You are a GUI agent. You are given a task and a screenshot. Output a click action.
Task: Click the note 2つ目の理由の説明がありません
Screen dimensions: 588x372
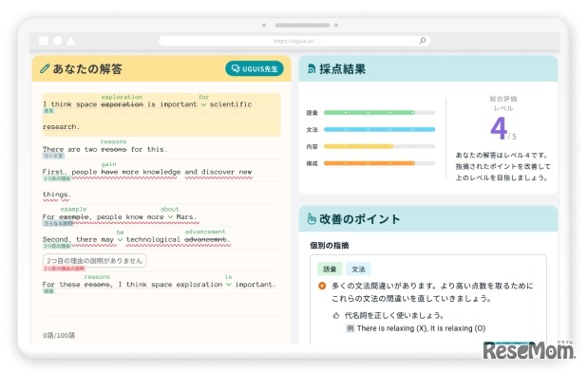(x=94, y=261)
